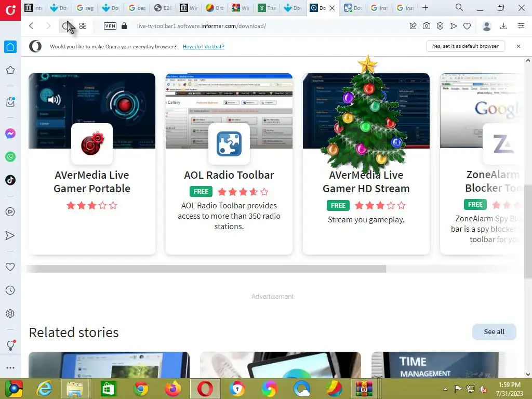The height and width of the screenshot is (399, 532).
Task: Toggle the VPN badge in address bar
Action: tap(110, 26)
